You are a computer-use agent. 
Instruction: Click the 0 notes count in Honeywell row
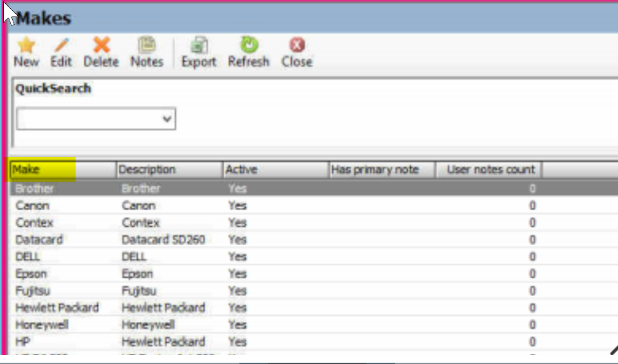532,325
